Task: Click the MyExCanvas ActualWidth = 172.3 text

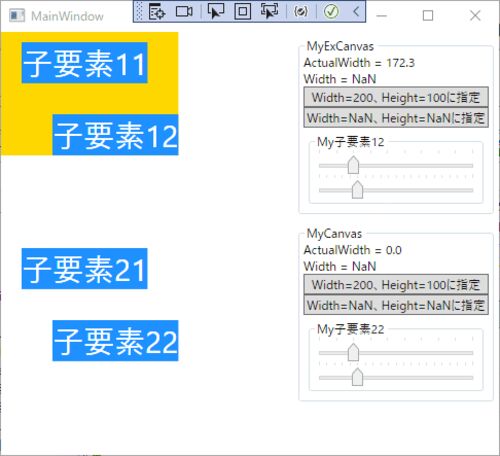Action: [359, 63]
